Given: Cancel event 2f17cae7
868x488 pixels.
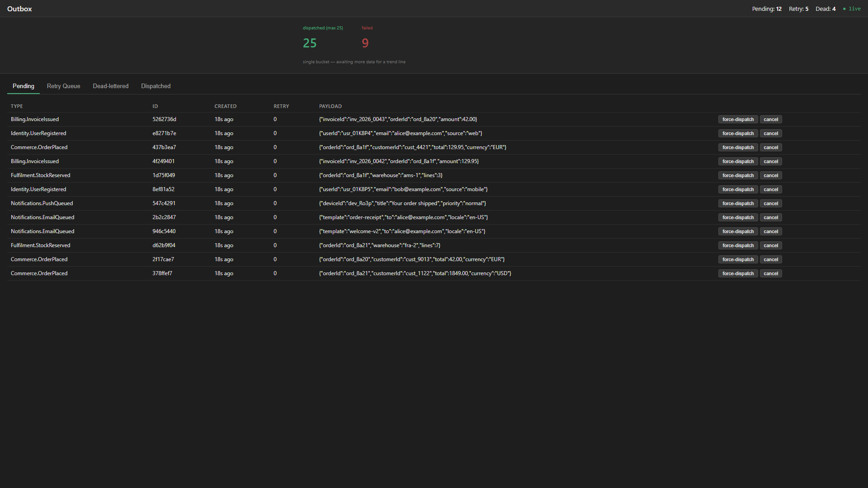Looking at the screenshot, I should coord(771,259).
